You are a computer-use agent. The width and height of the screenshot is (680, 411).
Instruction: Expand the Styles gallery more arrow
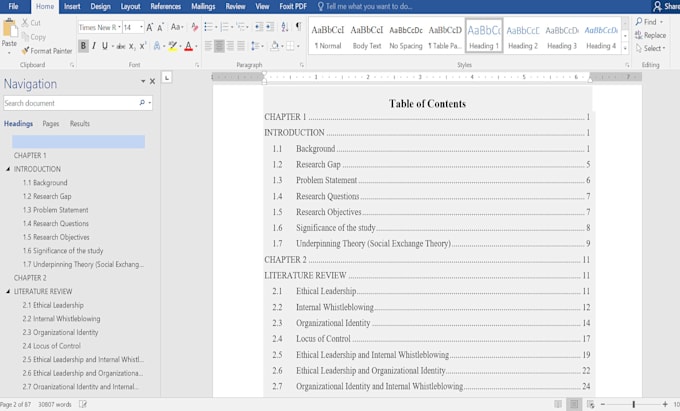pos(625,49)
